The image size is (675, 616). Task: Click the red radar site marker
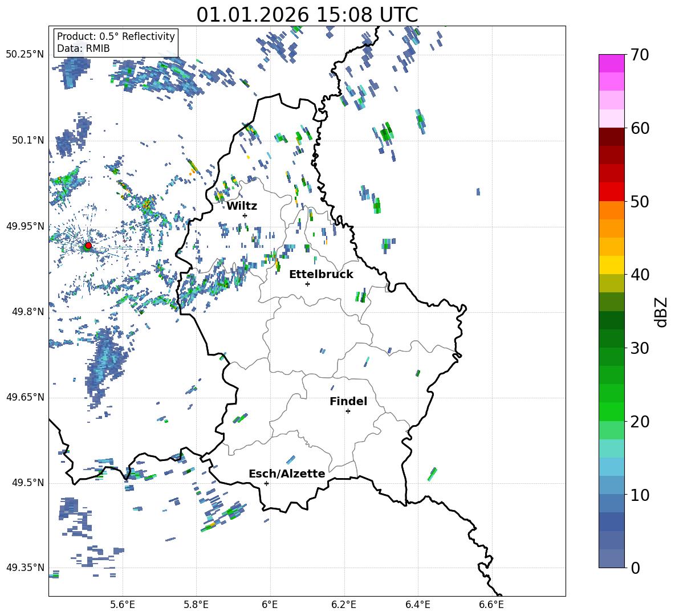click(88, 246)
